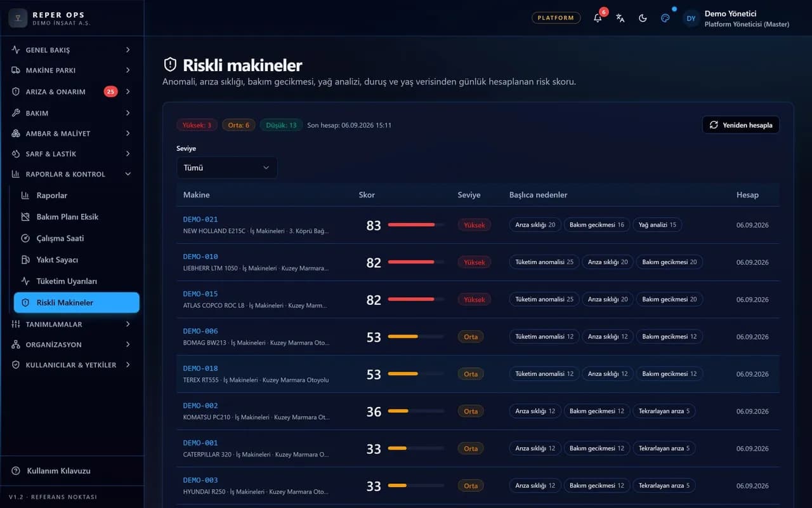Click the DY user avatar
This screenshot has height=508, width=812.
click(691, 18)
